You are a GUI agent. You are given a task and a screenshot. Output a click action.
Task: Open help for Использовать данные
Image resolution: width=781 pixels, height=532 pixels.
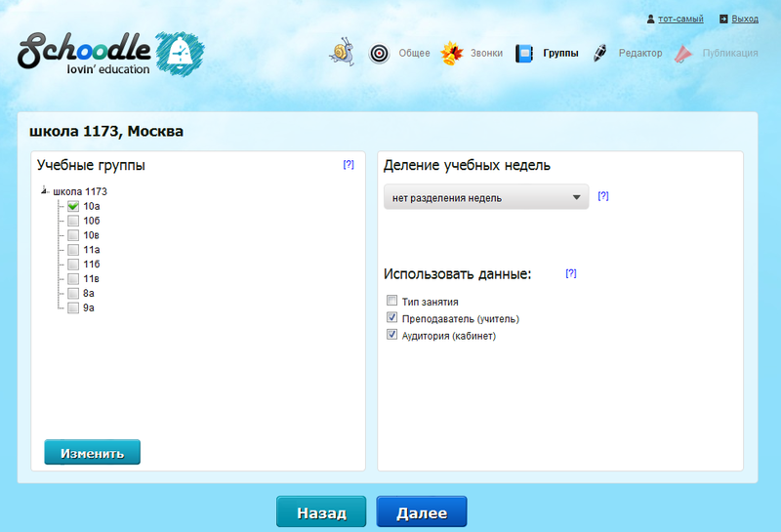coord(571,273)
